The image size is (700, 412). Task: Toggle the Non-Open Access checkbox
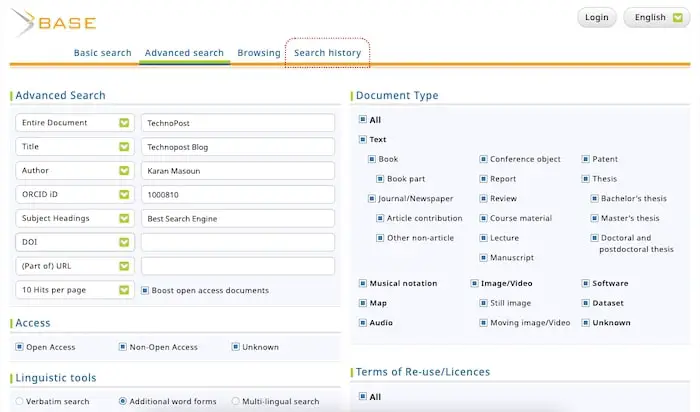(x=122, y=346)
